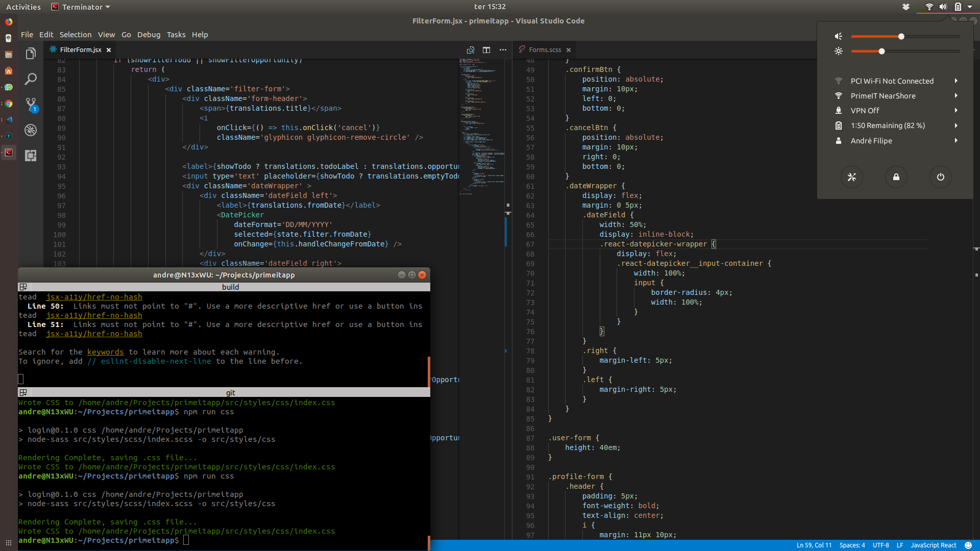
Task: Click the clock showing ter 15:32
Action: coord(489,7)
